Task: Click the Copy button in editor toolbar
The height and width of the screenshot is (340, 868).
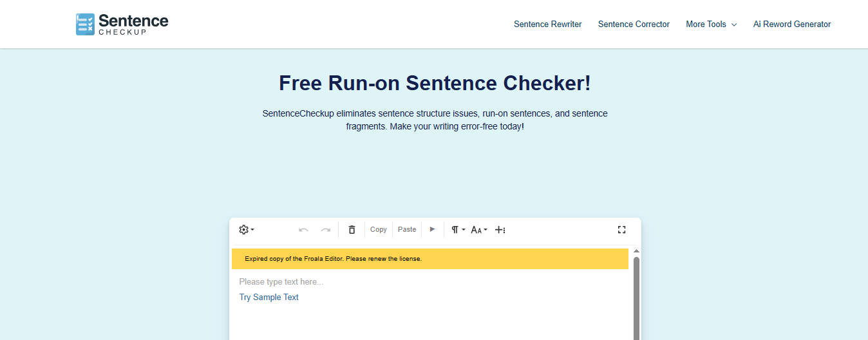Action: click(x=379, y=230)
